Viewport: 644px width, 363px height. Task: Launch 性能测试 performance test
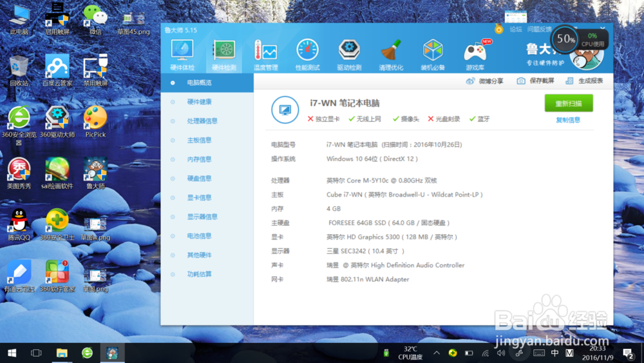[x=307, y=55]
